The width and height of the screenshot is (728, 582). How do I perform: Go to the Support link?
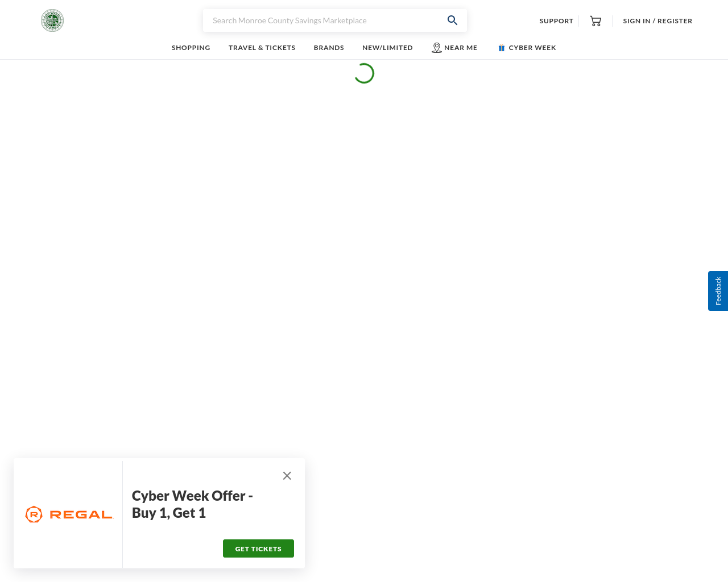tap(556, 21)
